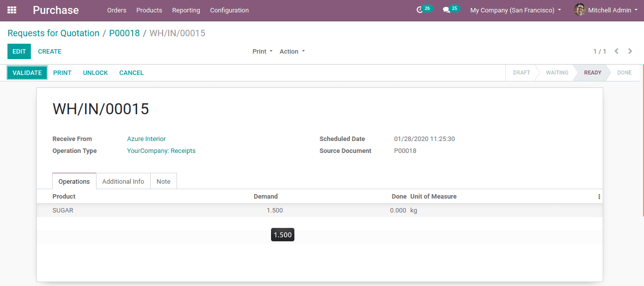Switch to the Note tab
The height and width of the screenshot is (286, 644).
(x=164, y=181)
